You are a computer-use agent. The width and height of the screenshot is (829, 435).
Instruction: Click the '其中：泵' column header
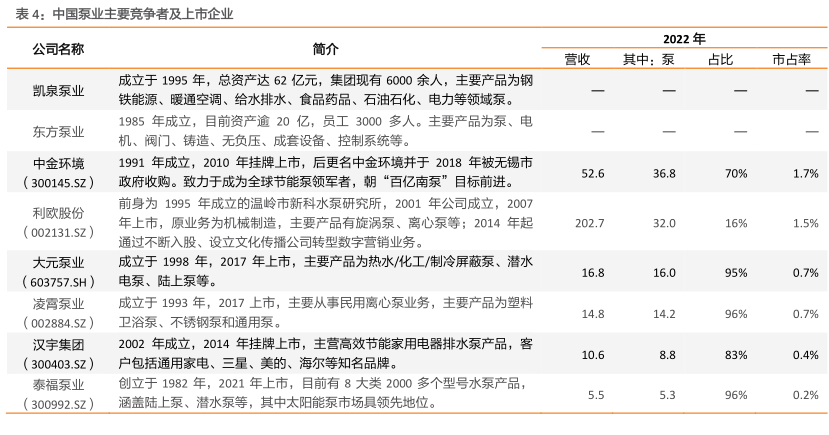[649, 59]
